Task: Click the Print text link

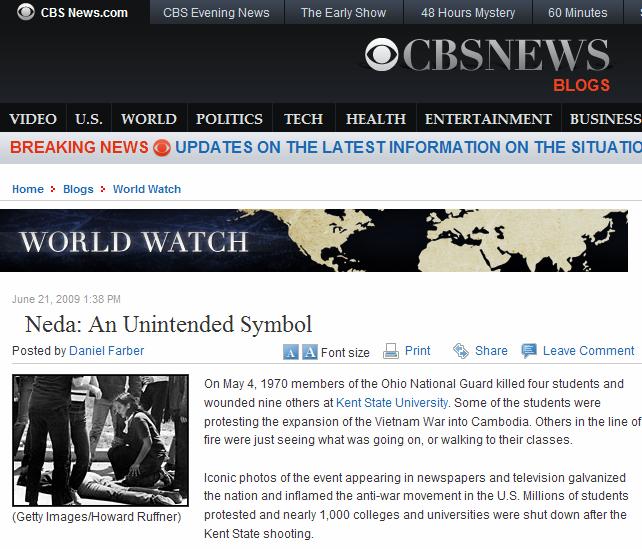Action: click(418, 351)
